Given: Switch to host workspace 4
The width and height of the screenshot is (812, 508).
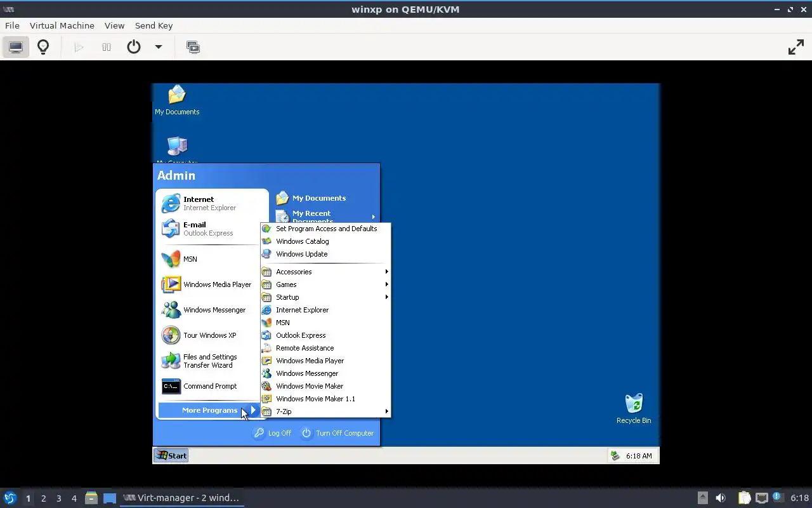Looking at the screenshot, I should [x=74, y=498].
